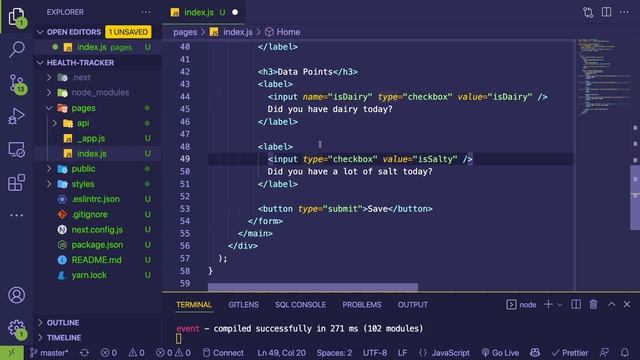Open terminal launch profile dropdown arrow
Screen dimensions: 640x360
(x=560, y=304)
